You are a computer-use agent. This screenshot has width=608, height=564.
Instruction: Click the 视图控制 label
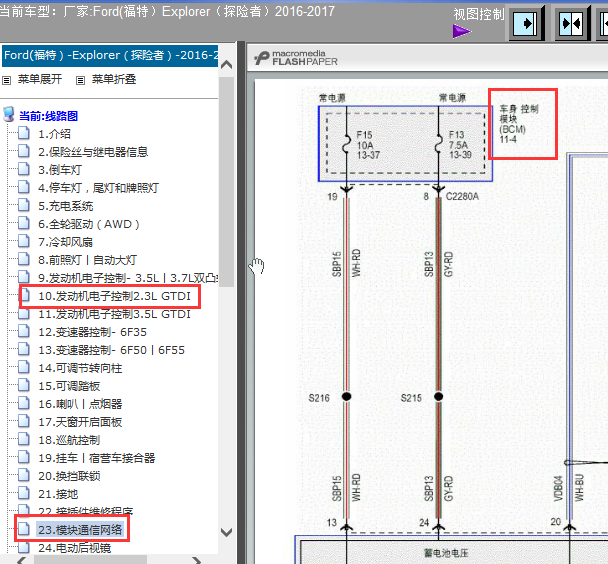coord(479,15)
